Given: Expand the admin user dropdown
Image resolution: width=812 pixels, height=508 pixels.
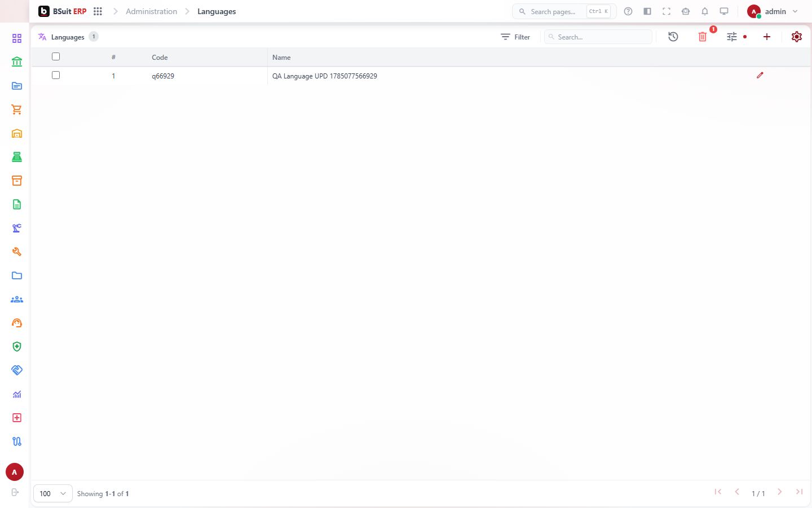Looking at the screenshot, I should click(773, 11).
